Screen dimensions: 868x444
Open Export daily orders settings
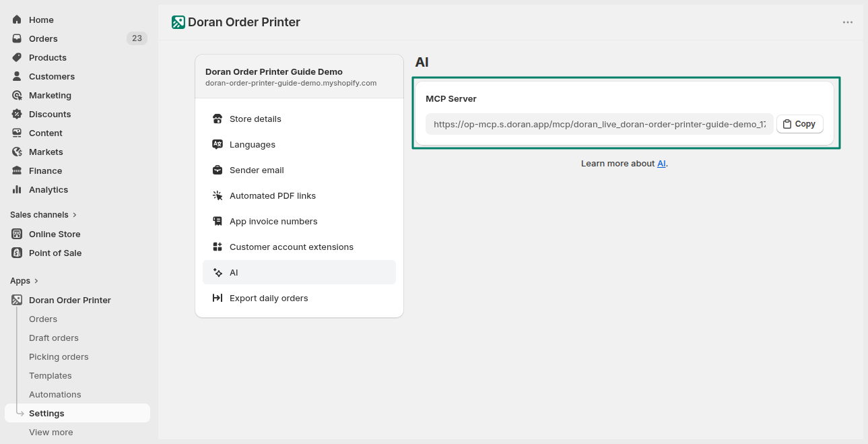point(299,298)
